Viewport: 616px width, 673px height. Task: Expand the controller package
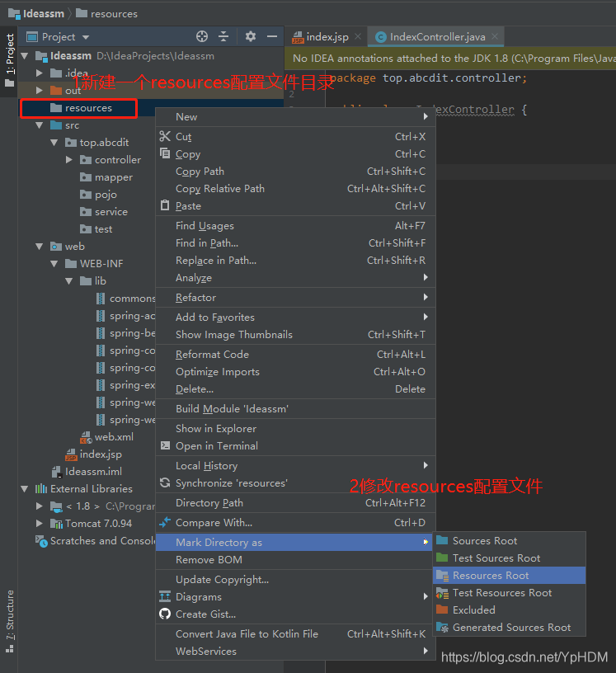pos(69,160)
